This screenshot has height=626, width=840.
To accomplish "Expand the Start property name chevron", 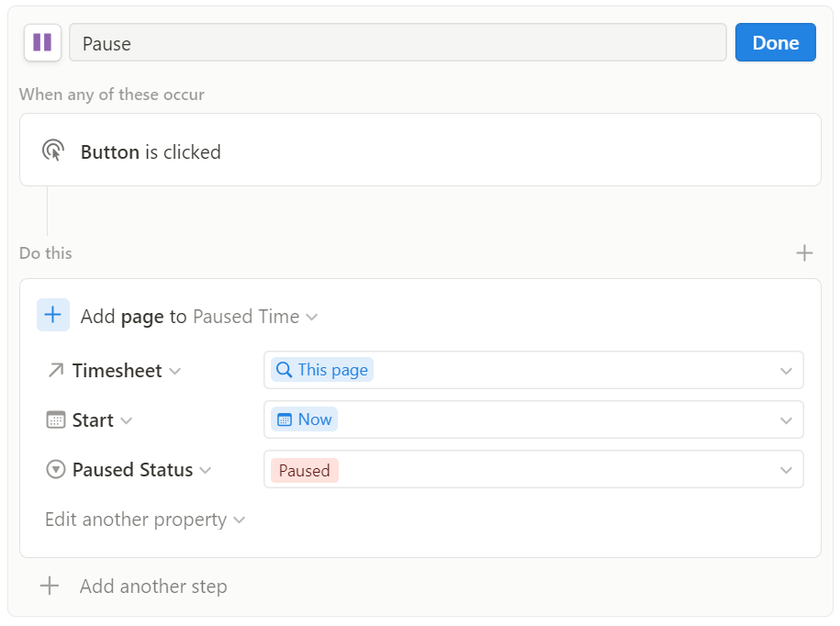I will coord(126,420).
